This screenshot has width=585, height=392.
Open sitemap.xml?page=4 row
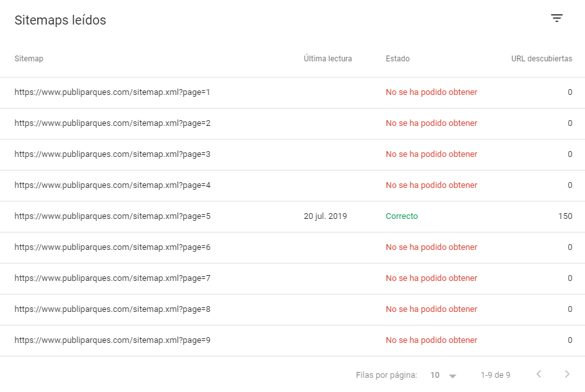(x=292, y=185)
